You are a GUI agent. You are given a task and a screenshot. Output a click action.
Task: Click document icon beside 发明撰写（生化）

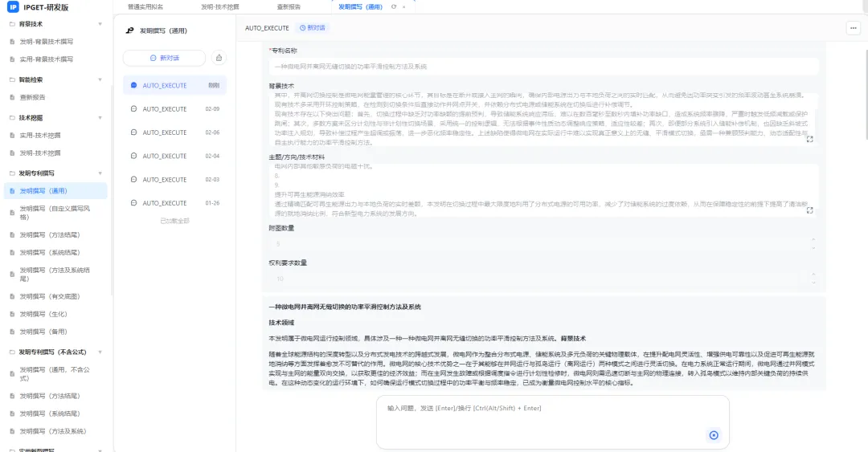(x=12, y=314)
